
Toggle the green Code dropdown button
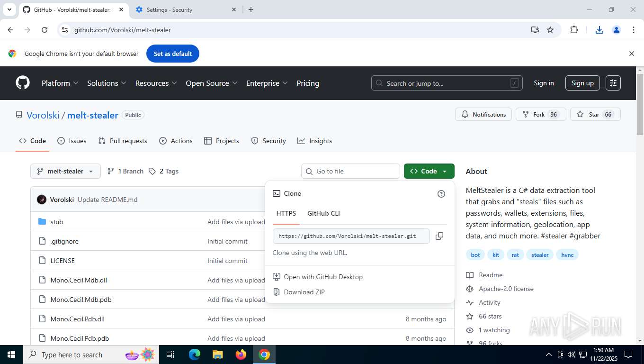coord(429,171)
